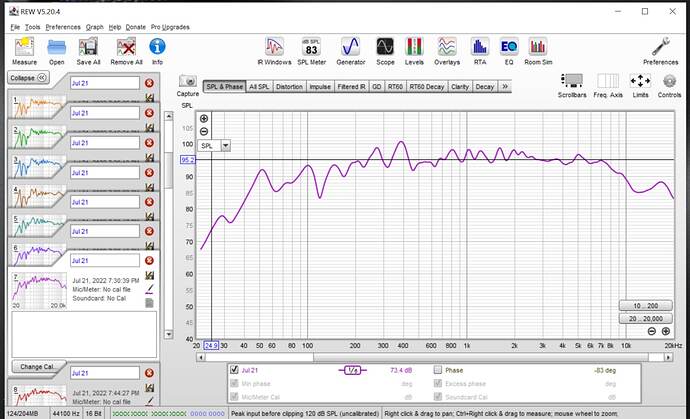The height and width of the screenshot is (419, 690).
Task: Open the Donate menu item
Action: (136, 27)
